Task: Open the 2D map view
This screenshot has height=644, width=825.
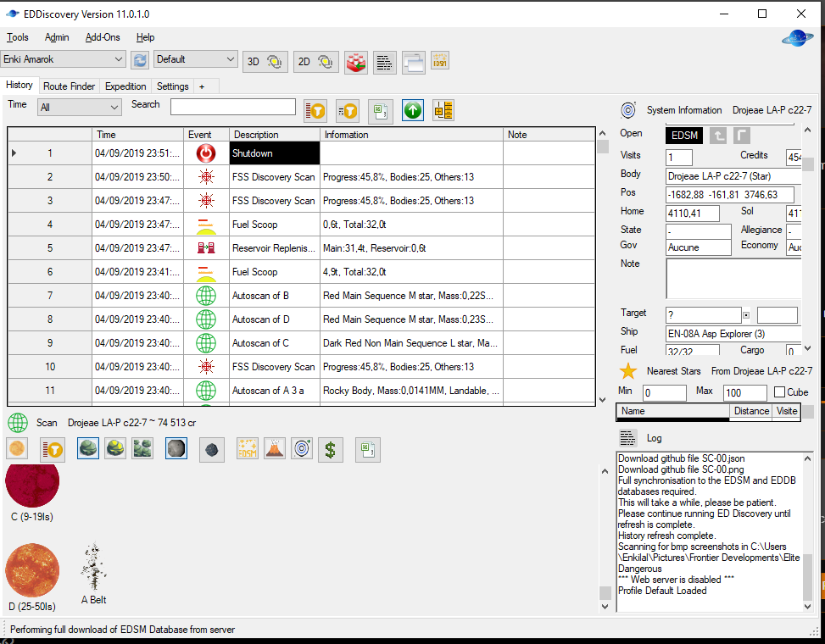Action: (x=315, y=62)
